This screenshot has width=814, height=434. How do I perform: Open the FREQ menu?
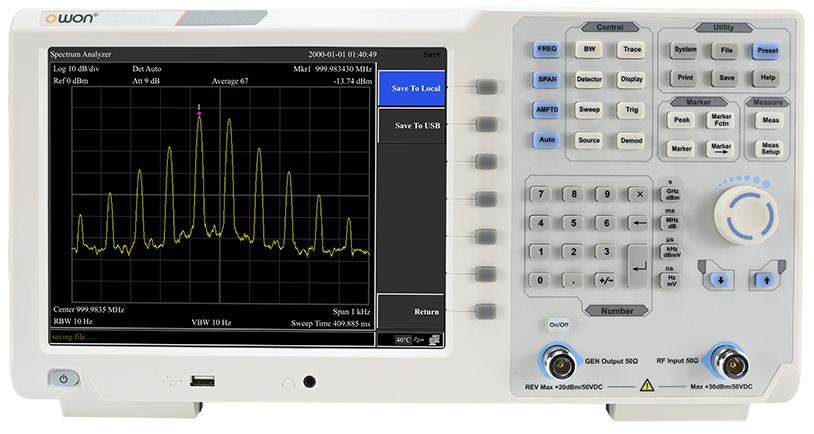pos(546,48)
